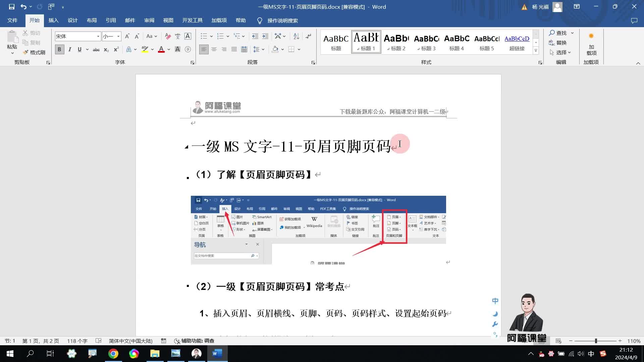Open Chrome from the taskbar

[113, 354]
